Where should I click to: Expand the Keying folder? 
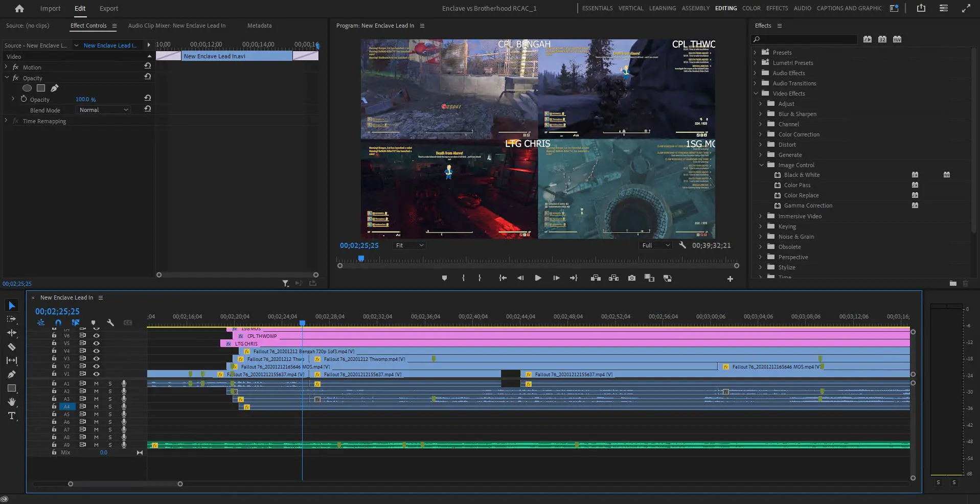[761, 226]
